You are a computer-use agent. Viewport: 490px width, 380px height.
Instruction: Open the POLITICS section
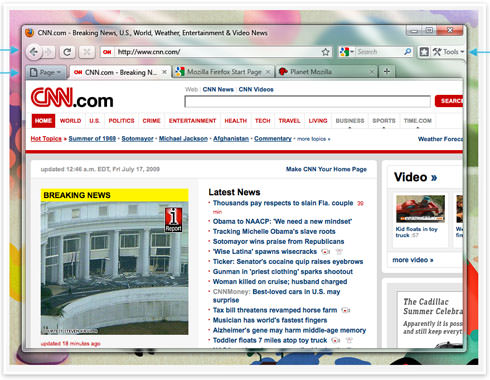click(121, 121)
